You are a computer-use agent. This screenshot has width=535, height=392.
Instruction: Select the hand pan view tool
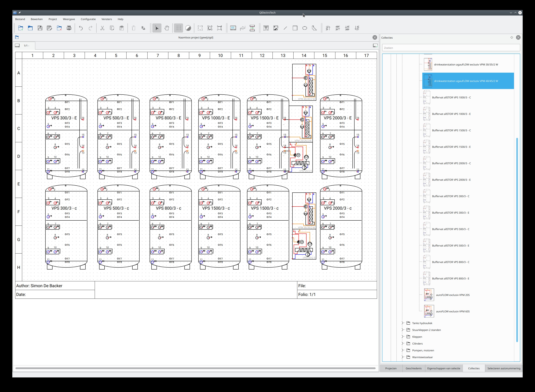click(x=167, y=28)
